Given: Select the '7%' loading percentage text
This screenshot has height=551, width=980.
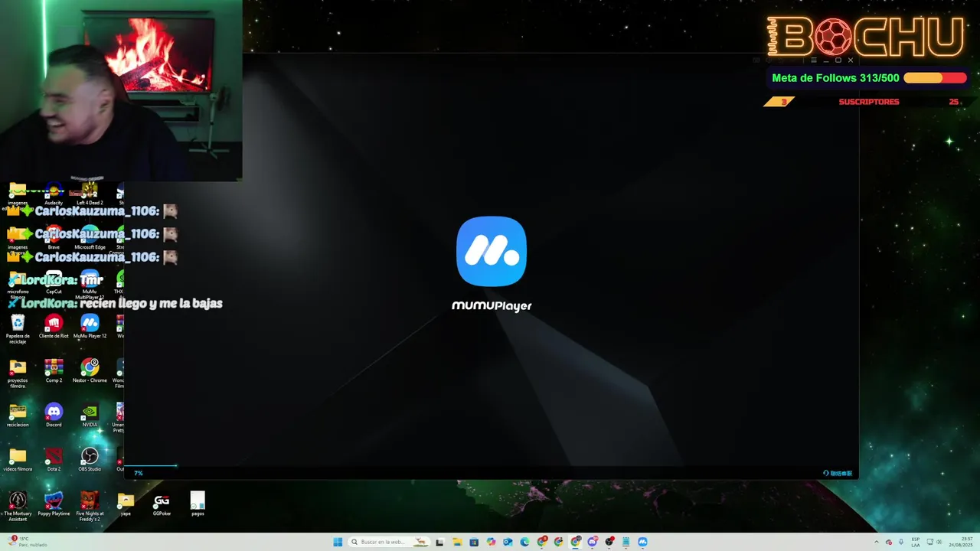Looking at the screenshot, I should (138, 473).
